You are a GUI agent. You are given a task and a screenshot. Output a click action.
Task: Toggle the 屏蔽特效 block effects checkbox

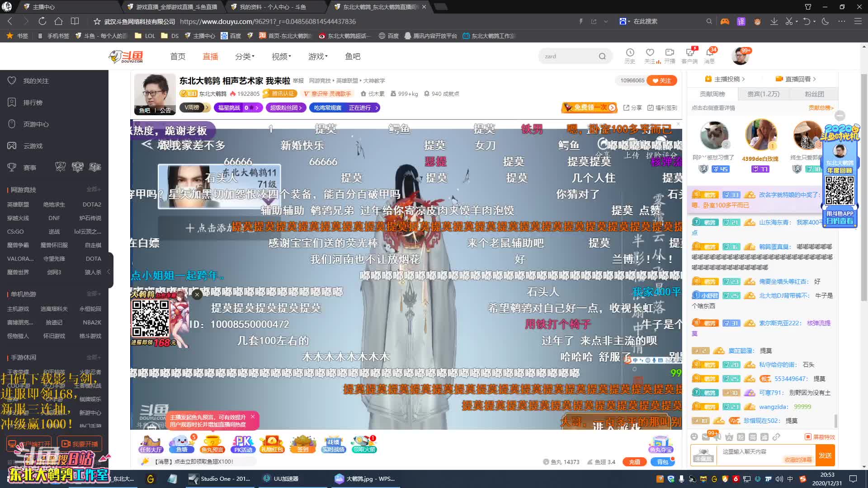point(808,437)
